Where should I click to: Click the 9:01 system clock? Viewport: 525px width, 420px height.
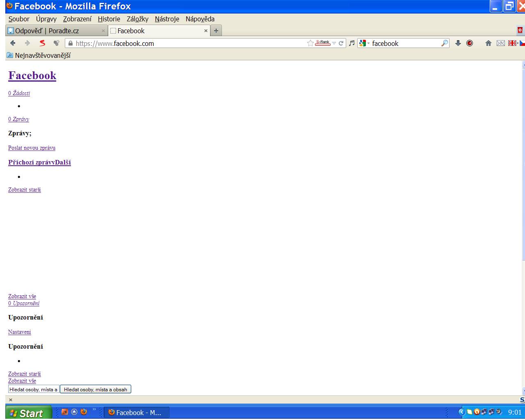tap(514, 412)
